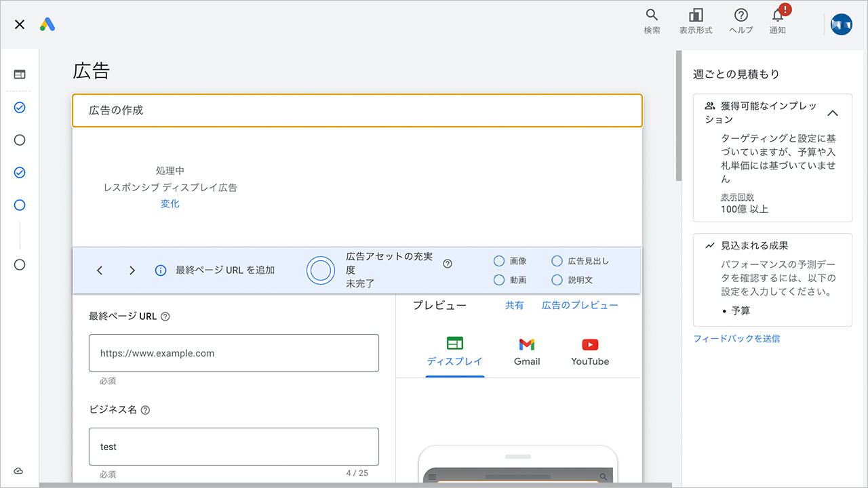Image resolution: width=868 pixels, height=488 pixels.
Task: Click the next arrow in the suggestions banner
Action: (x=132, y=270)
